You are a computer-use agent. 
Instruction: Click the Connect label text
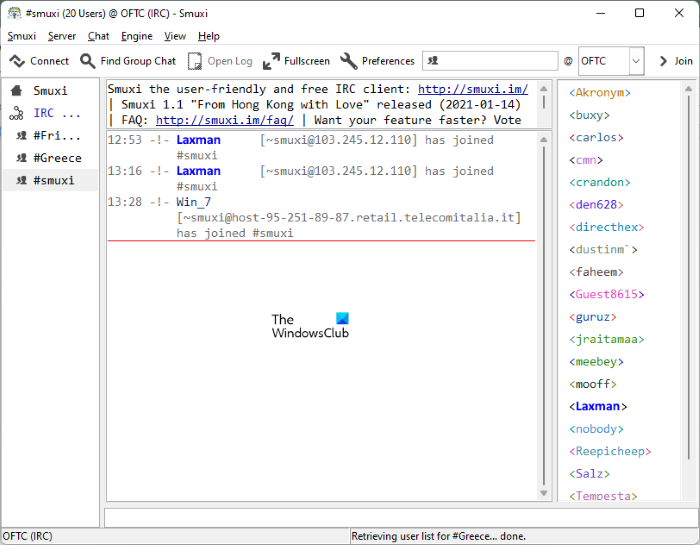[50, 61]
